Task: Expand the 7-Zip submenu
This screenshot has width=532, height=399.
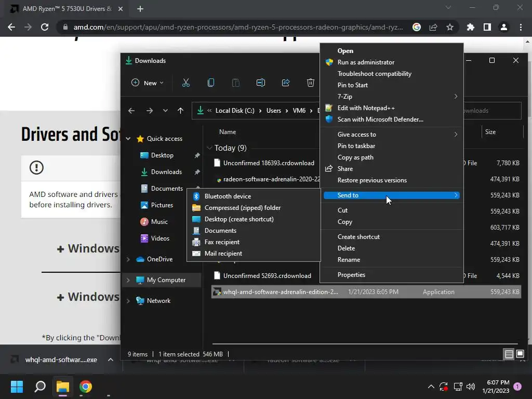Action: click(392, 97)
